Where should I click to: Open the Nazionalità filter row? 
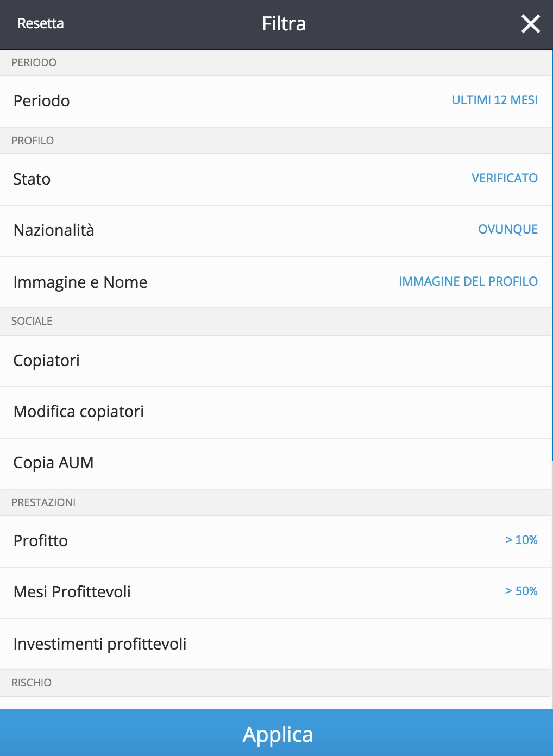275,231
